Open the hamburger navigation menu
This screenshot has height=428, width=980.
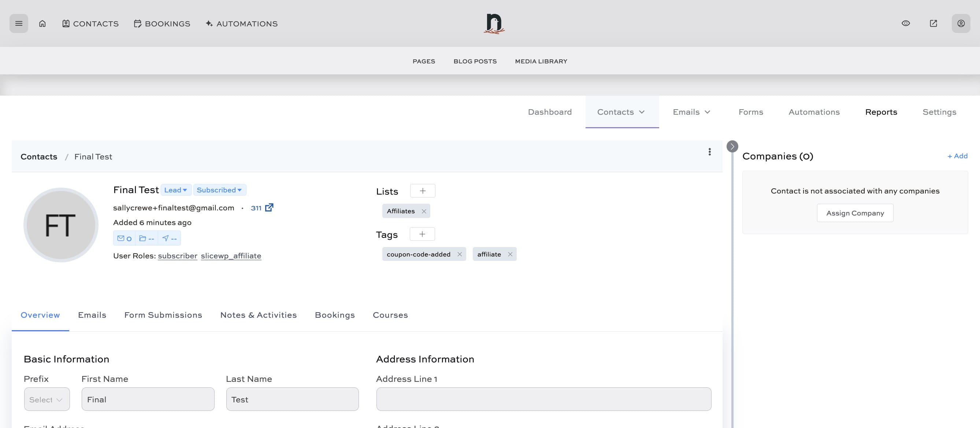pyautogui.click(x=19, y=23)
